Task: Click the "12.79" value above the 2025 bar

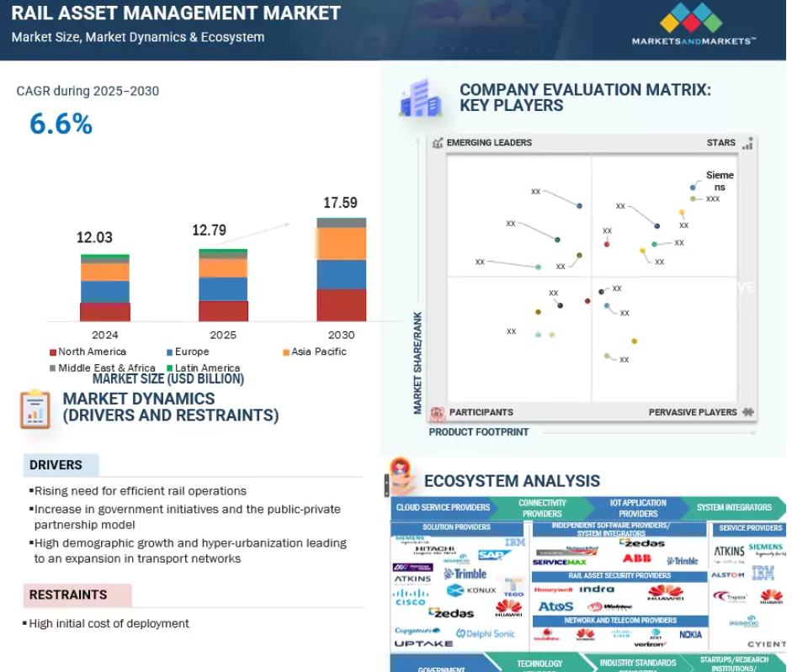Action: 209,230
